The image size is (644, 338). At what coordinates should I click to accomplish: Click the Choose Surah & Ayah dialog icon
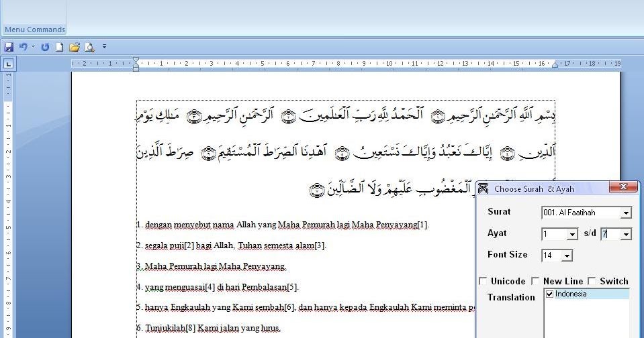coord(484,188)
